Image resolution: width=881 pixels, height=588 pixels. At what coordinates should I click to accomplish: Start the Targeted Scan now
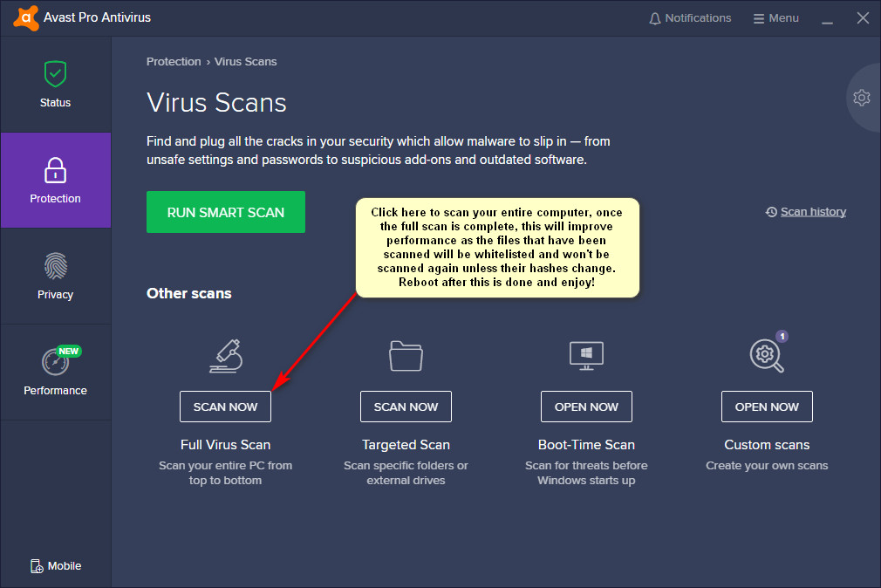[406, 407]
